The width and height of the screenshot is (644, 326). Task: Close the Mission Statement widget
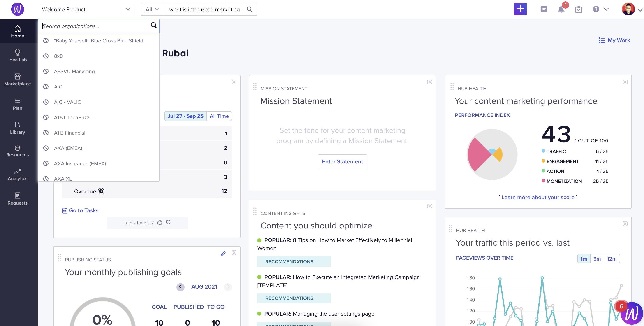pos(429,82)
